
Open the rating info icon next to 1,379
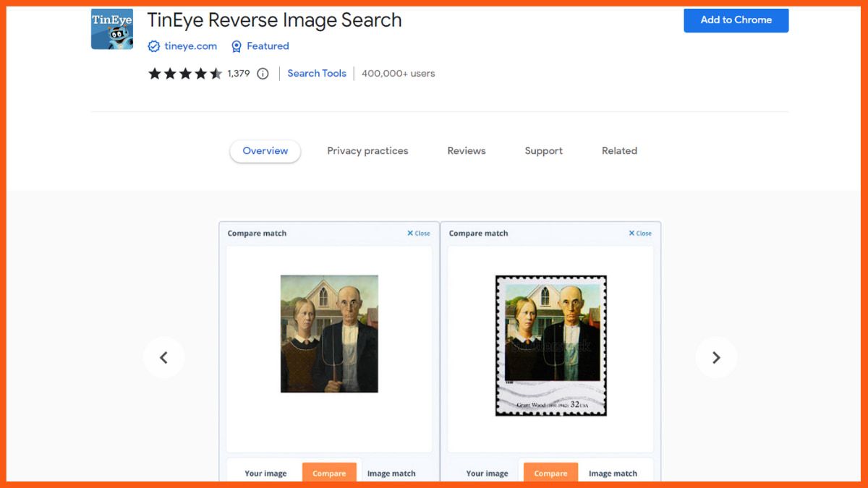(x=263, y=74)
